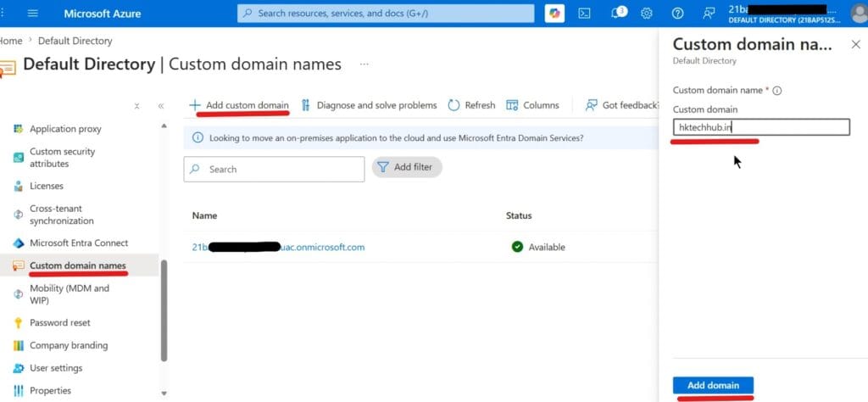Click the Diagnose and solve problems icon
The height and width of the screenshot is (402, 868).
(x=305, y=105)
